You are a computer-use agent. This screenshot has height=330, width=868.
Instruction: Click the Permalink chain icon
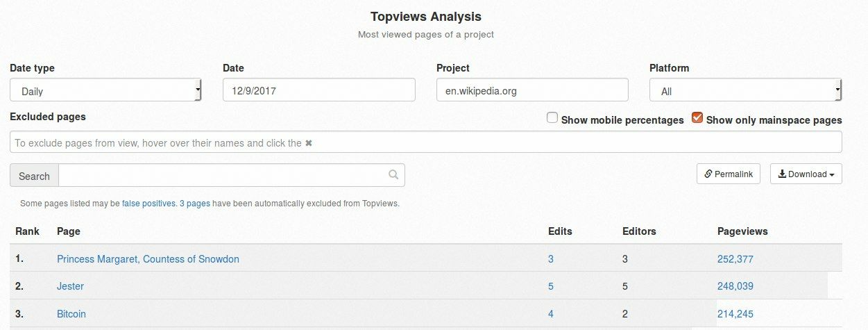coord(708,174)
